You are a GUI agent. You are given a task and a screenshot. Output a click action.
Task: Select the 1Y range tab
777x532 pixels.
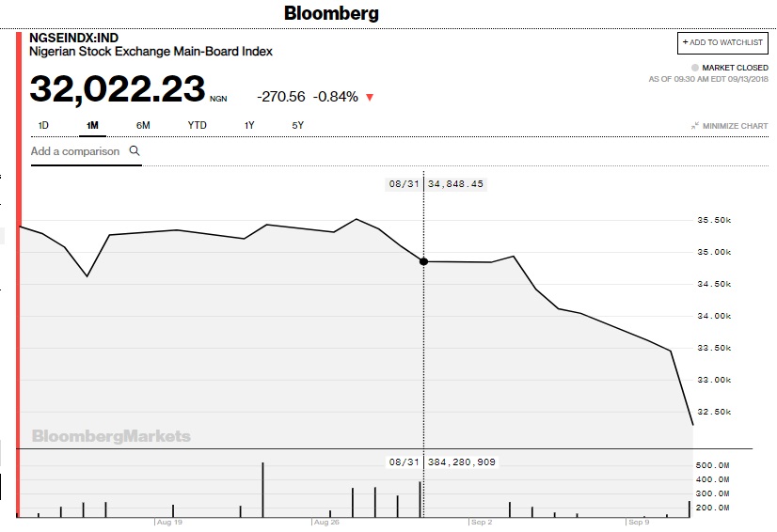coord(249,125)
